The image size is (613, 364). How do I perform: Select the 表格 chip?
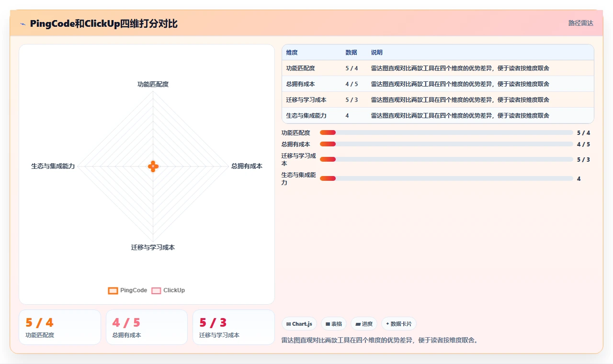[333, 324]
